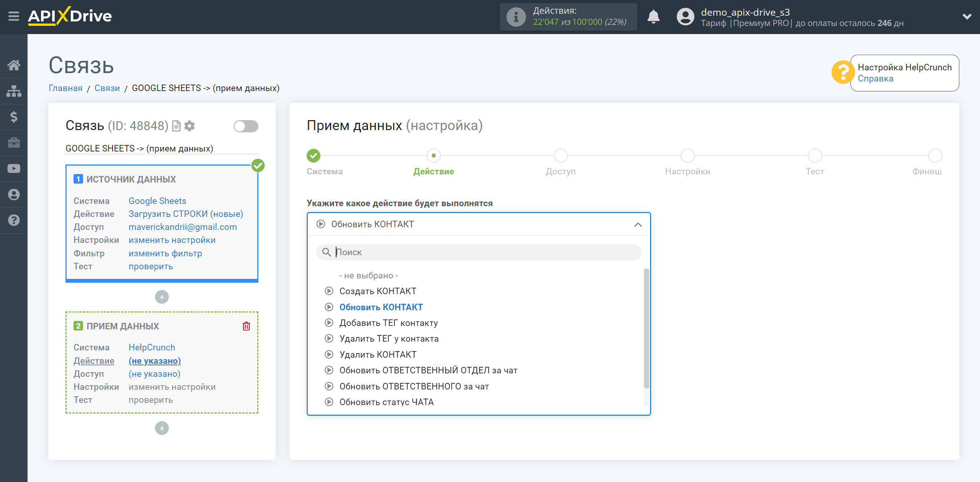Open HelpCrunch system link
Image resolution: width=980 pixels, height=482 pixels.
152,347
